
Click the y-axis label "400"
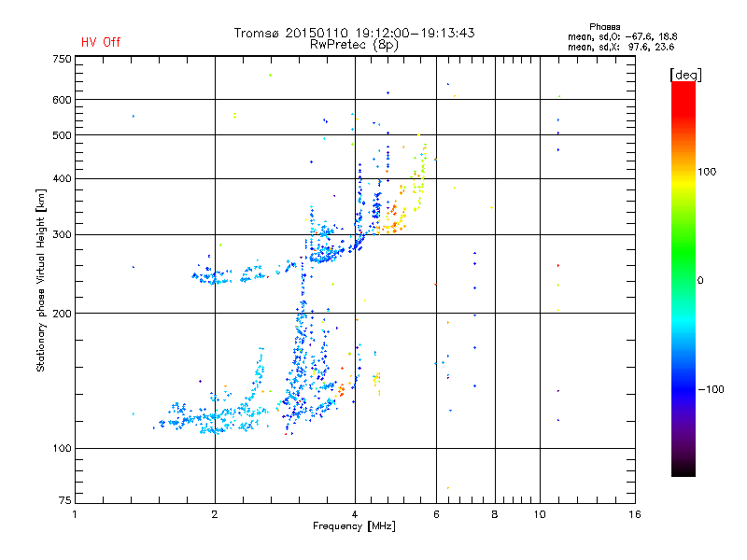click(62, 178)
